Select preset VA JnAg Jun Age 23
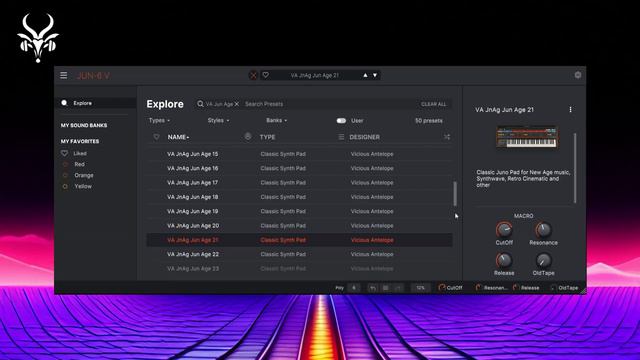Viewport: 640px width, 360px height. [x=300, y=269]
